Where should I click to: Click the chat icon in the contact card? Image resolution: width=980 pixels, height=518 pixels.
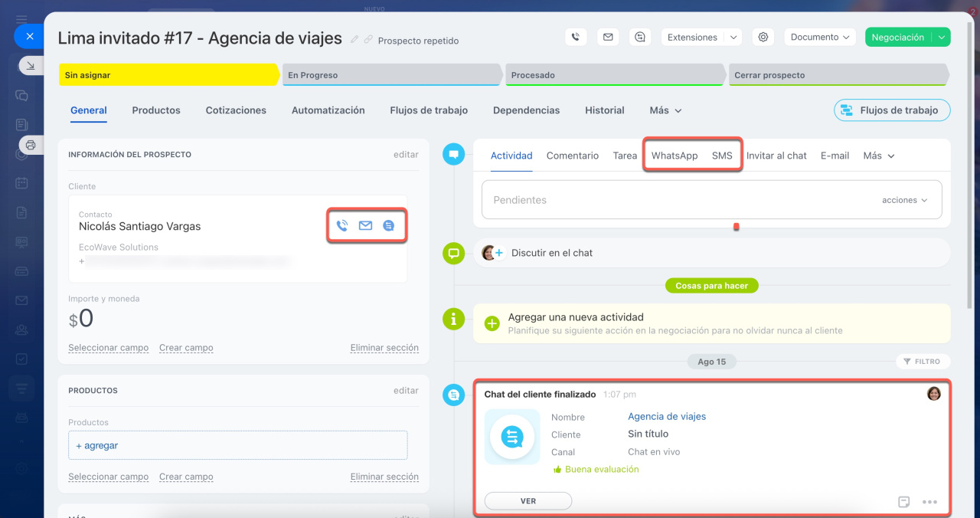click(x=389, y=225)
